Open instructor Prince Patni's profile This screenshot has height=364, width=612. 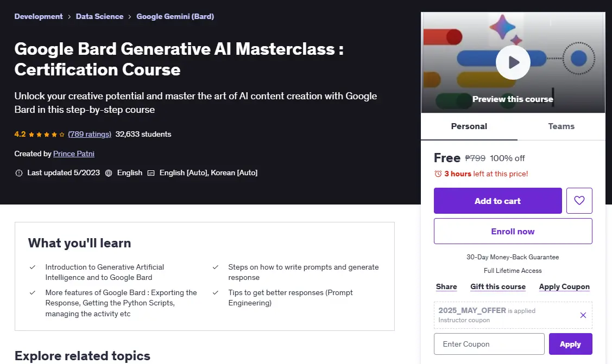pyautogui.click(x=74, y=154)
